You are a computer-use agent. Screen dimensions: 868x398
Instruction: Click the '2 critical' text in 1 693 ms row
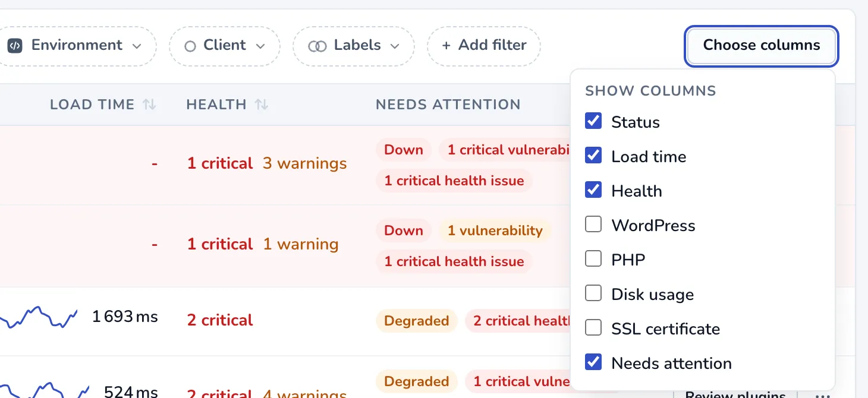coord(220,320)
